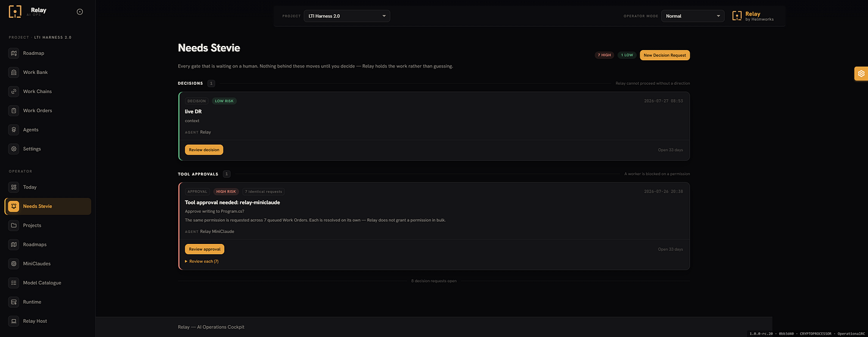
Task: Open the Operator Mode Normal dropdown
Action: tap(693, 16)
